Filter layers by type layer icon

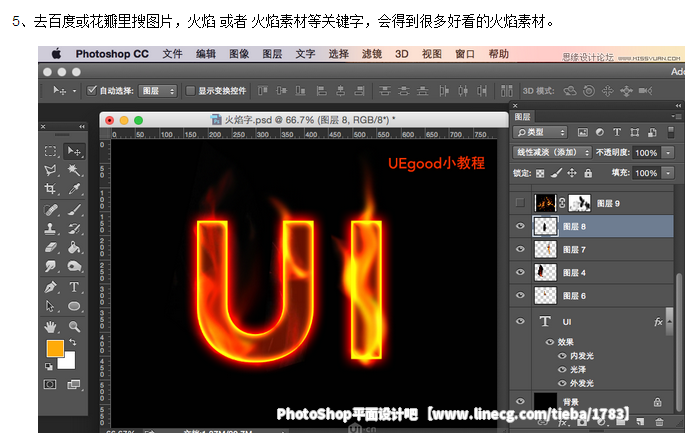pos(617,132)
